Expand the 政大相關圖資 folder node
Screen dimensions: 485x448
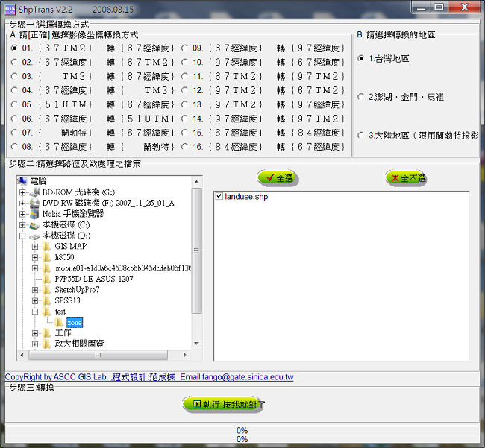35,344
